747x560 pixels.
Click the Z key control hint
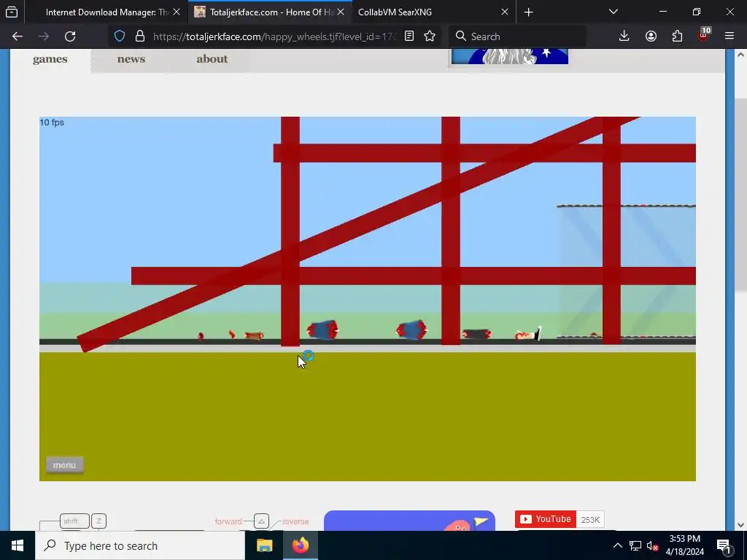click(98, 521)
